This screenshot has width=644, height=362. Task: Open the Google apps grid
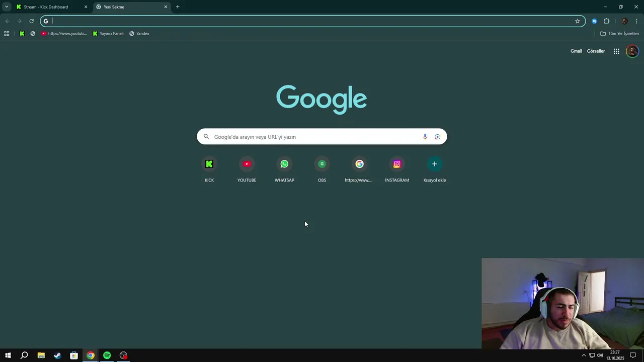[616, 51]
